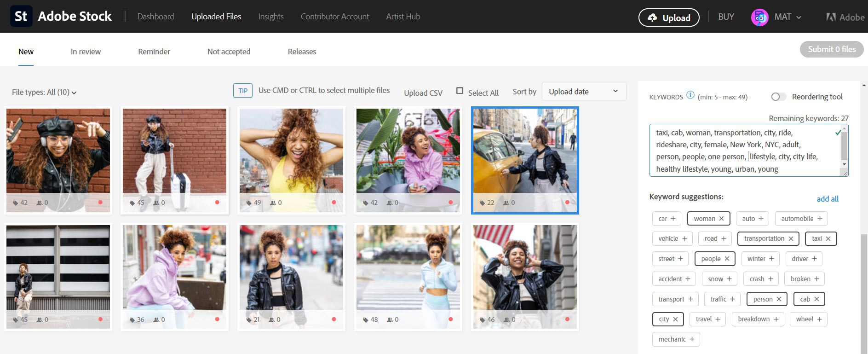Add the 'travel' keyword suggestion
Screen dimensions: 868x354
708,319
